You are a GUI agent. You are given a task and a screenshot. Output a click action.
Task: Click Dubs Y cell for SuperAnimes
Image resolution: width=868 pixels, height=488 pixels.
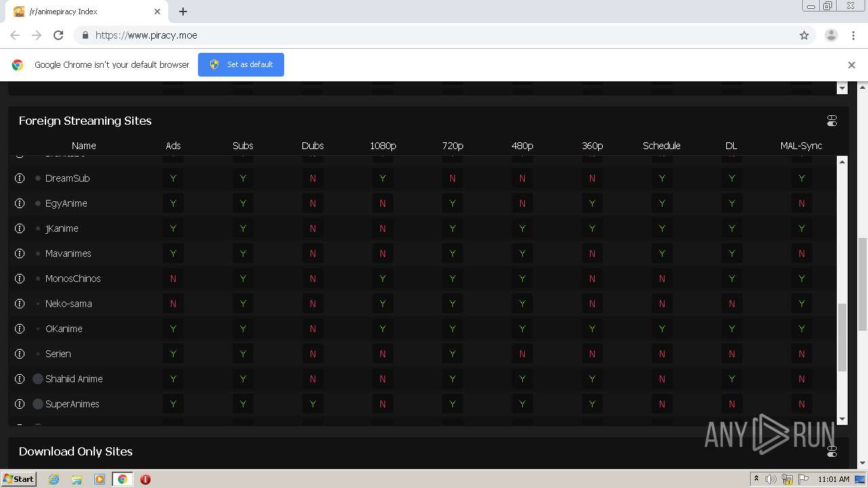tap(313, 404)
